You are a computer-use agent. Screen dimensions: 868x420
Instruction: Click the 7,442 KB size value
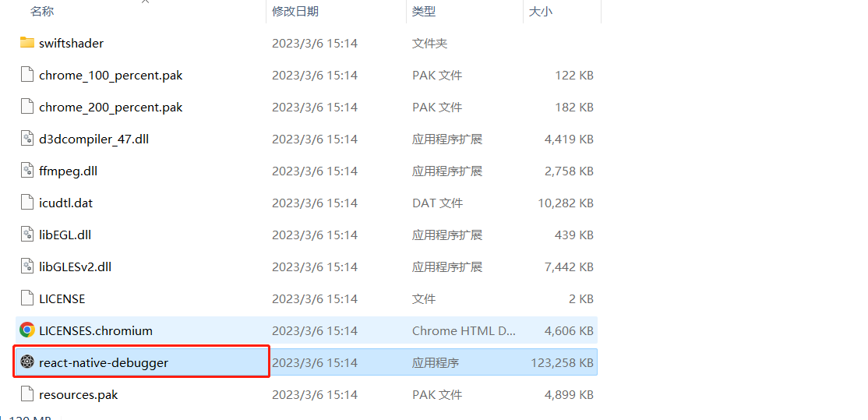569,267
